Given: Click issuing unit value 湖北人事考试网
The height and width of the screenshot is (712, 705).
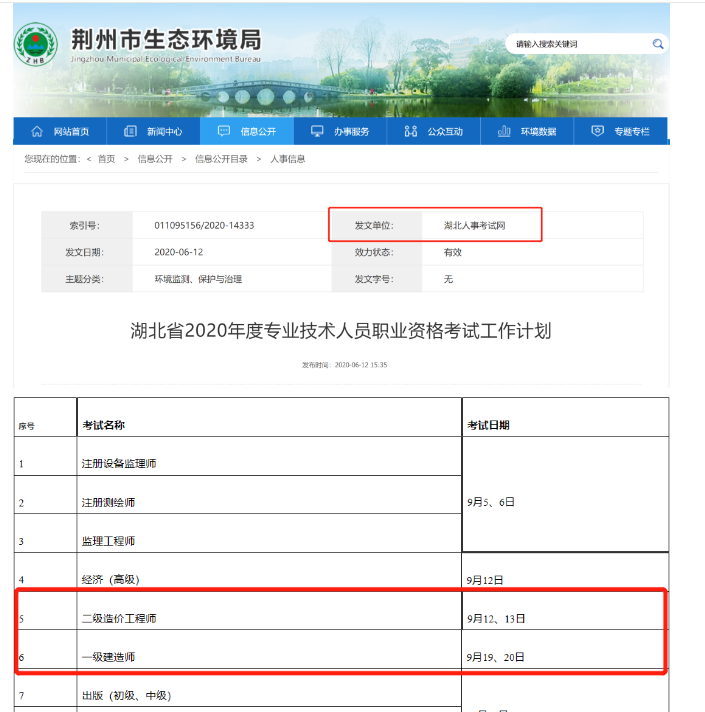Looking at the screenshot, I should click(x=475, y=226).
